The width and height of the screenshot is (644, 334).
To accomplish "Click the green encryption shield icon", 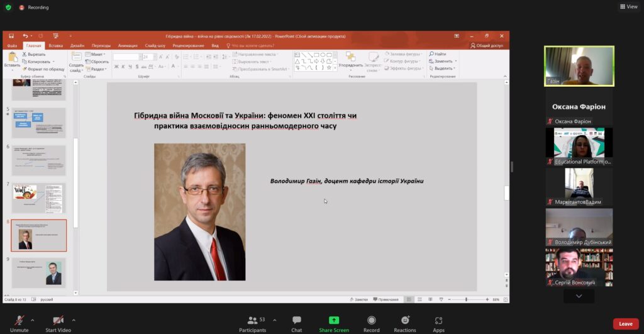I will [7, 8].
